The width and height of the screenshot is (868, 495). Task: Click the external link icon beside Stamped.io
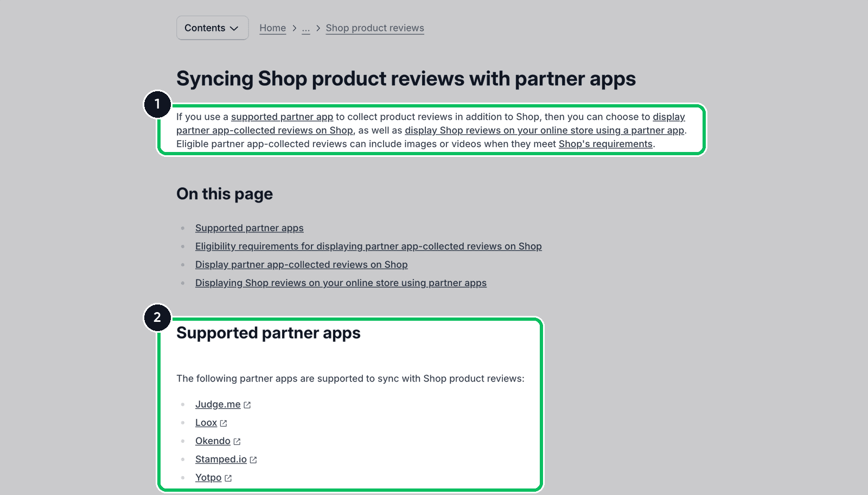(x=253, y=460)
